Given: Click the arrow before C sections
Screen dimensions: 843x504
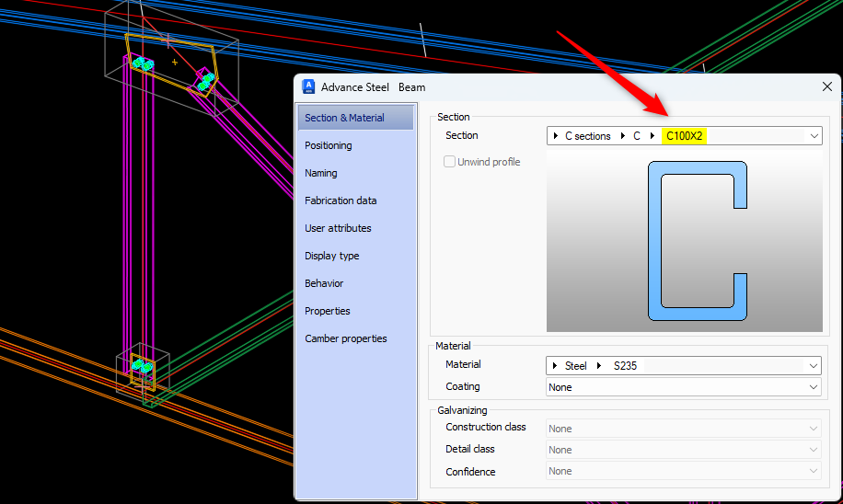Looking at the screenshot, I should coord(556,136).
